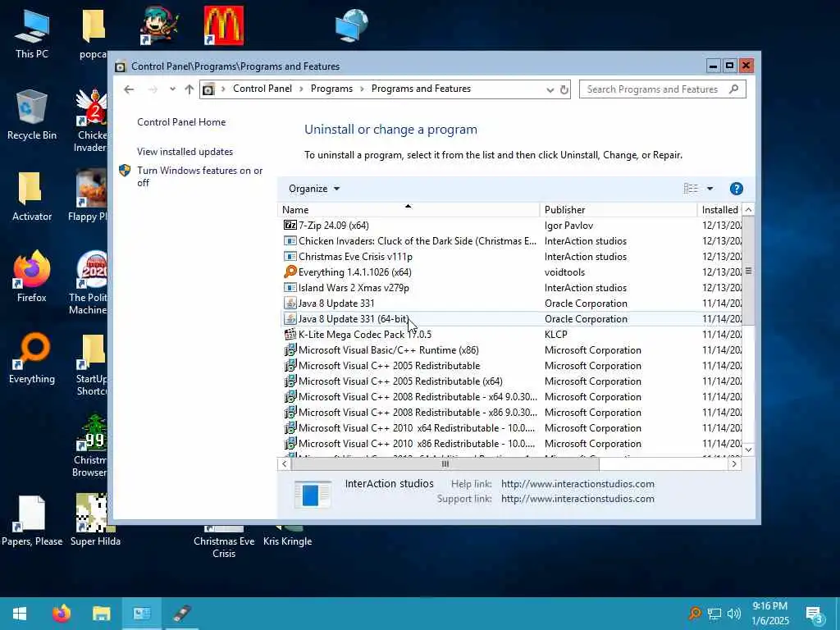The height and width of the screenshot is (630, 840).
Task: Select the Papers, Please desktop file
Action: pos(32,521)
